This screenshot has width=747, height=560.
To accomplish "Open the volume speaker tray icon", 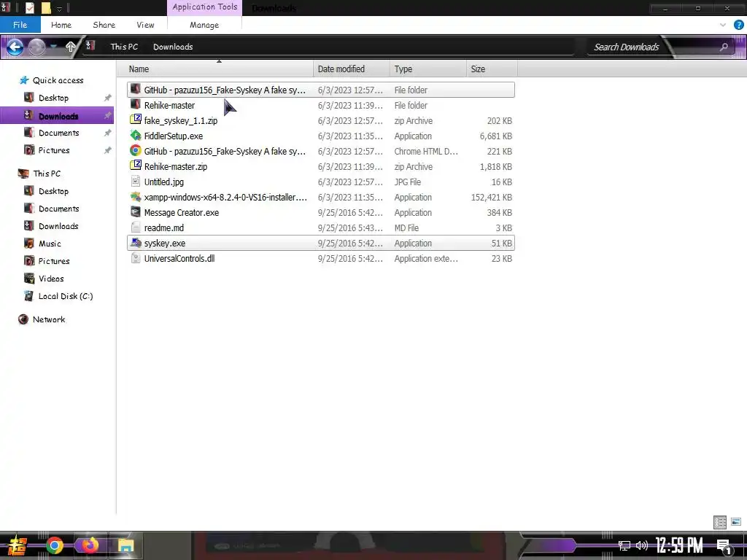I will tap(642, 545).
